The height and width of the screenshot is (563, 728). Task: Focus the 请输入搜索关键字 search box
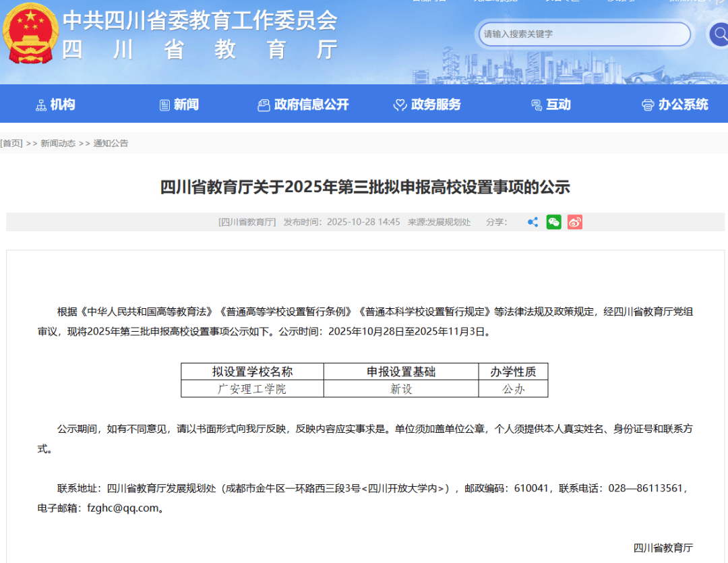pos(583,34)
